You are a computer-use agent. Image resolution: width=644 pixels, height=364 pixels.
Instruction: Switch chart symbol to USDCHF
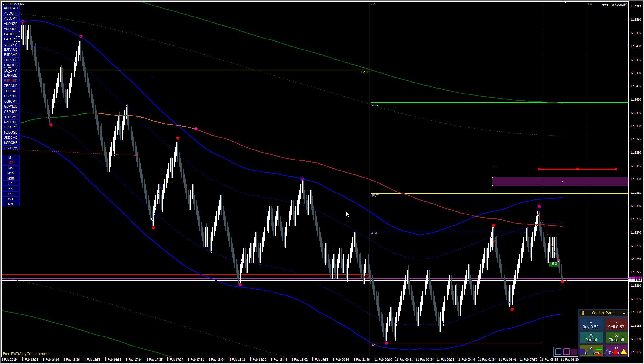(x=11, y=143)
